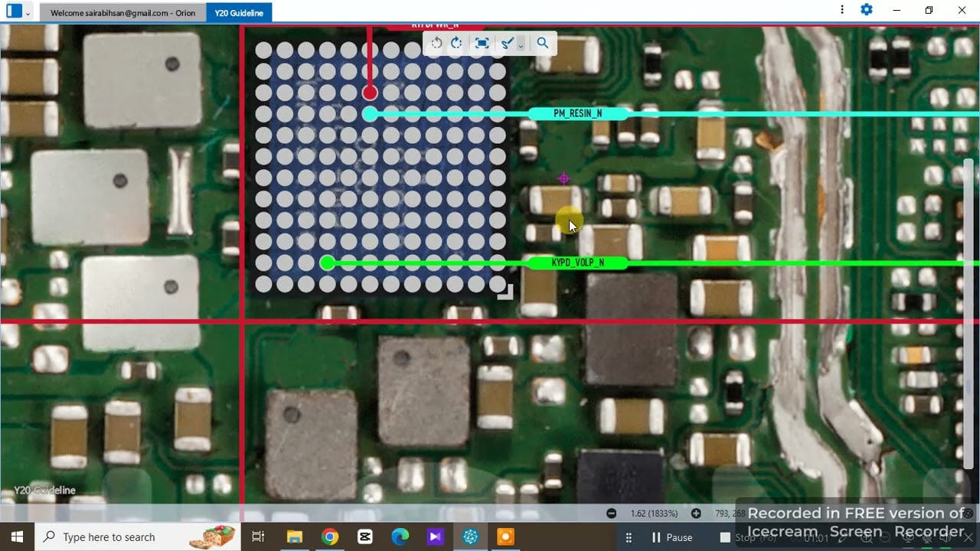Screen dimensions: 980x551
Task: Open the orange recorder taskbar icon
Action: point(505,537)
